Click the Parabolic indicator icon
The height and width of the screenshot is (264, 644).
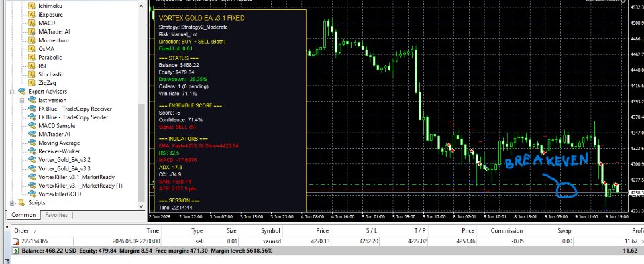click(32, 58)
